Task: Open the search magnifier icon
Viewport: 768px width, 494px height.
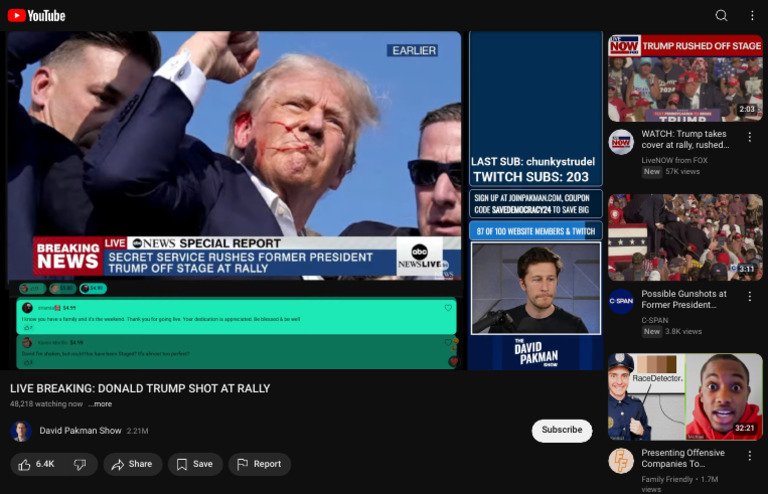Action: (x=721, y=16)
